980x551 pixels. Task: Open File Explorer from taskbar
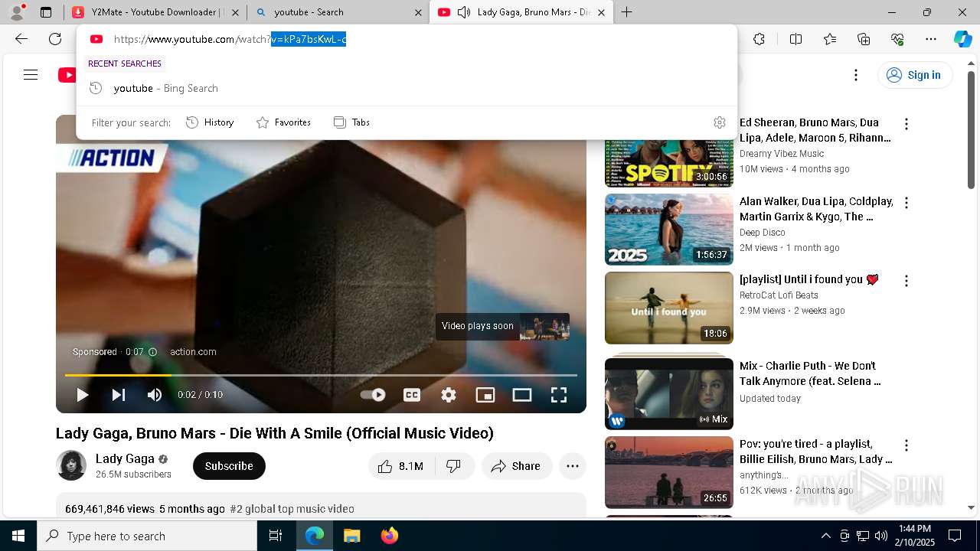coord(351,536)
